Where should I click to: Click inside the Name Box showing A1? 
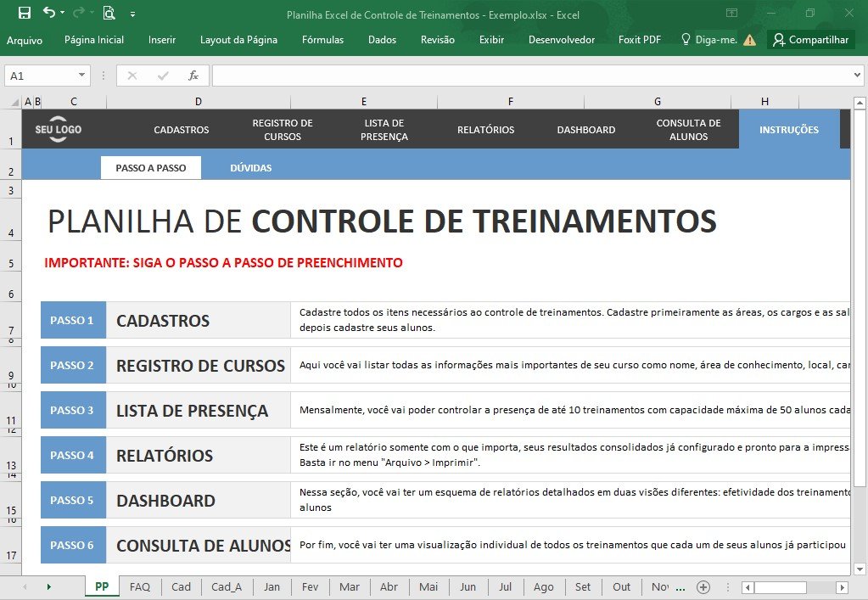(x=40, y=76)
